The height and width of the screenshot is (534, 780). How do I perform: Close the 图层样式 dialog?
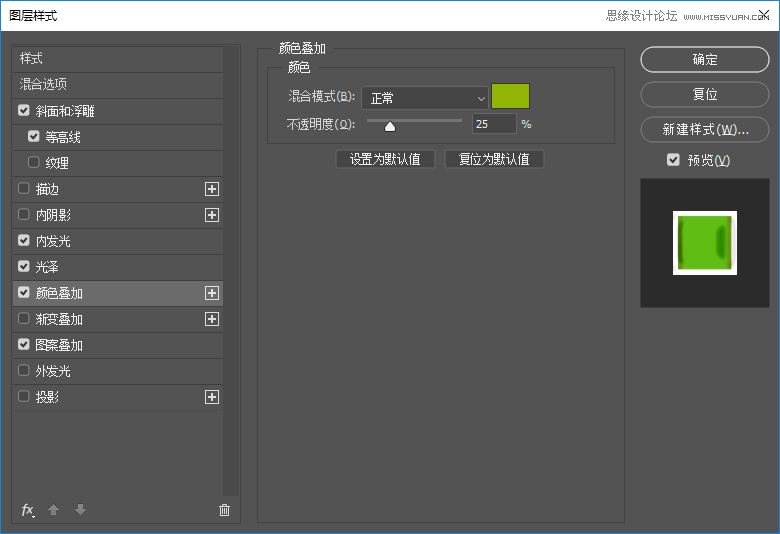coord(764,15)
